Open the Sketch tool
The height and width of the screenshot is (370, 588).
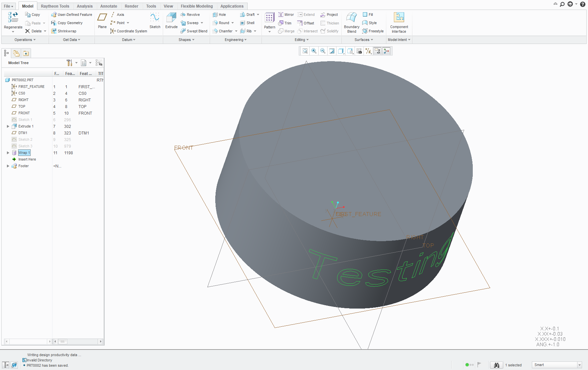point(155,20)
